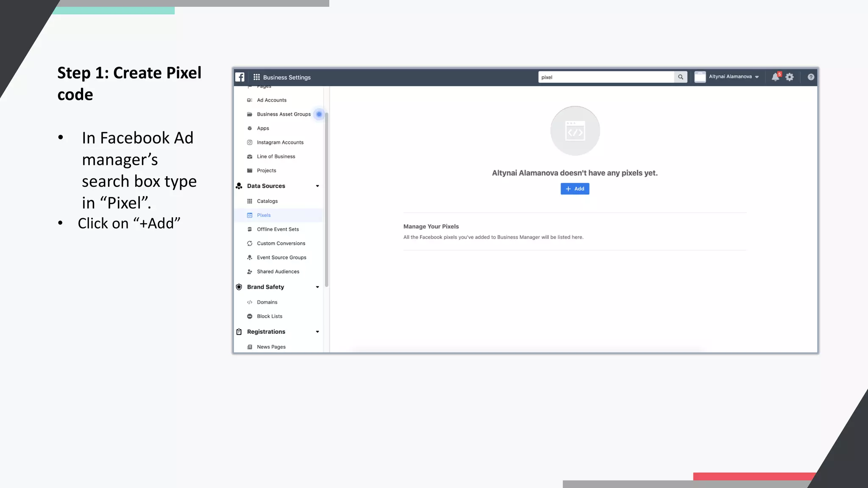Click the Registrations heading
Viewport: 868px width, 488px height.
[x=266, y=332]
